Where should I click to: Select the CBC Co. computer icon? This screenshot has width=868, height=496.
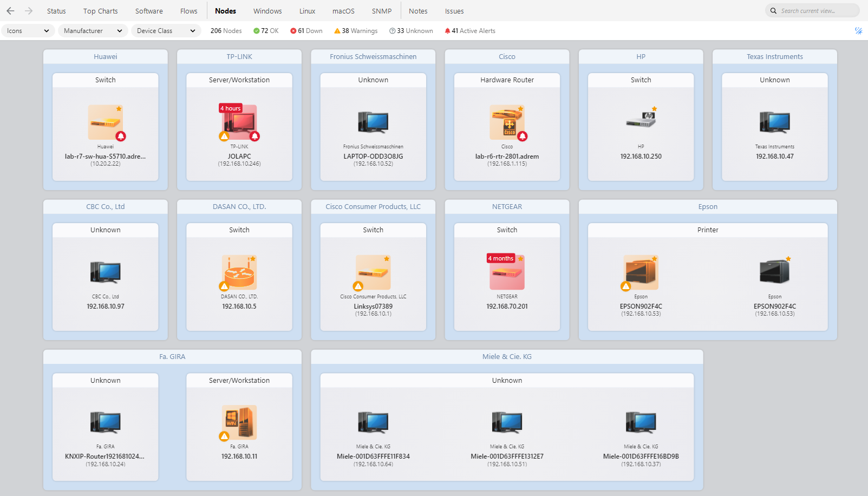(105, 272)
